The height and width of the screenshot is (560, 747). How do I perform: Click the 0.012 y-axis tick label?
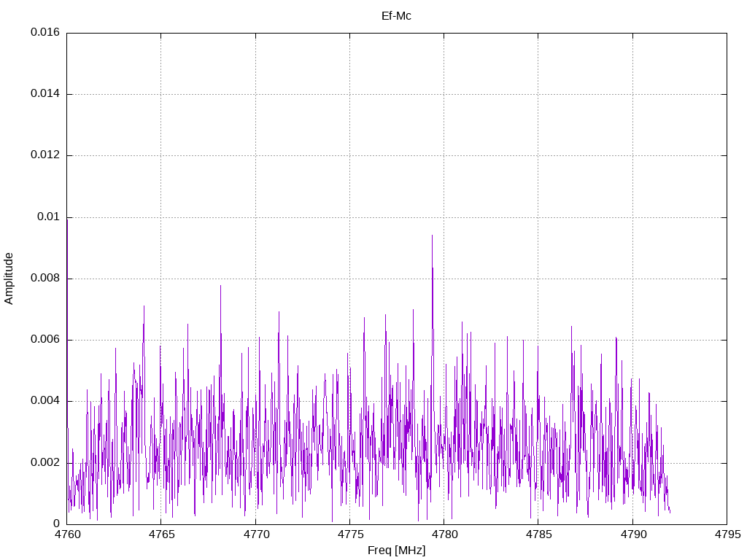click(x=44, y=155)
